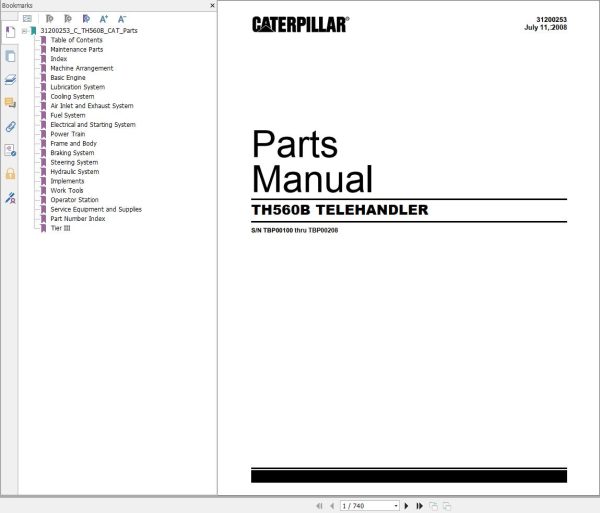Open the Index bookmark
Viewport: 600px width, 513px height.
(x=59, y=59)
